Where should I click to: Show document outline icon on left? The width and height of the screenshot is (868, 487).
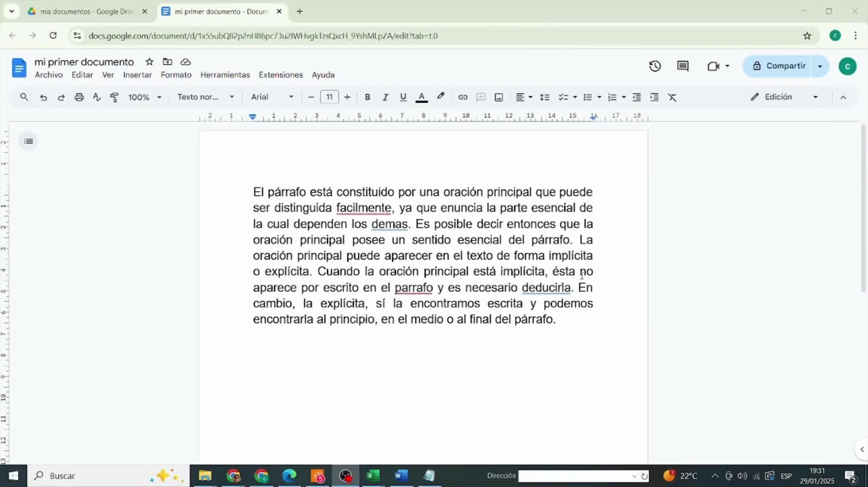point(29,141)
